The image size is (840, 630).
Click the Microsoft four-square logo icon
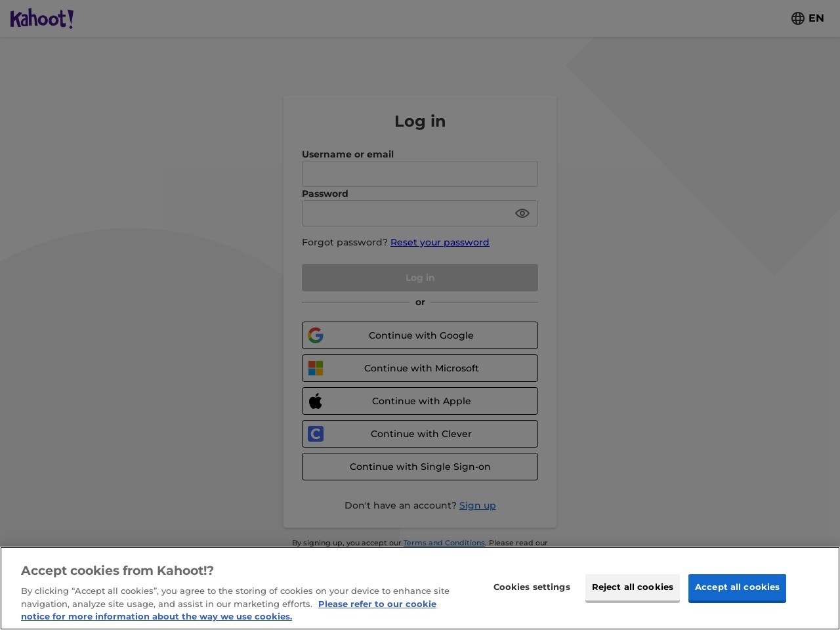316,368
